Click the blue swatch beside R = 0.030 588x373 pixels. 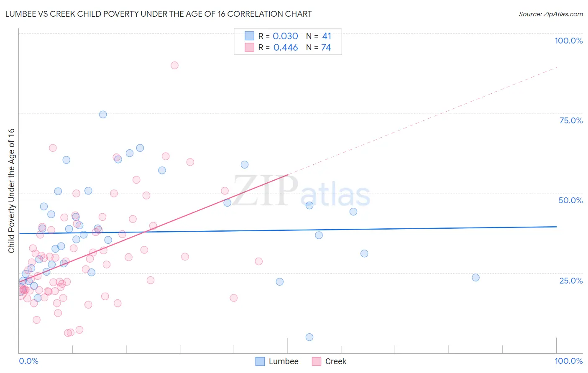tap(250, 36)
